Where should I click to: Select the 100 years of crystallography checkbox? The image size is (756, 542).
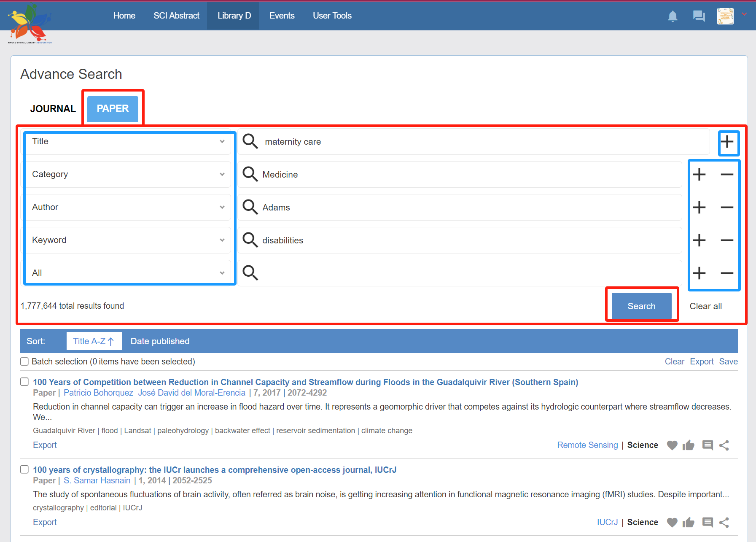point(24,469)
